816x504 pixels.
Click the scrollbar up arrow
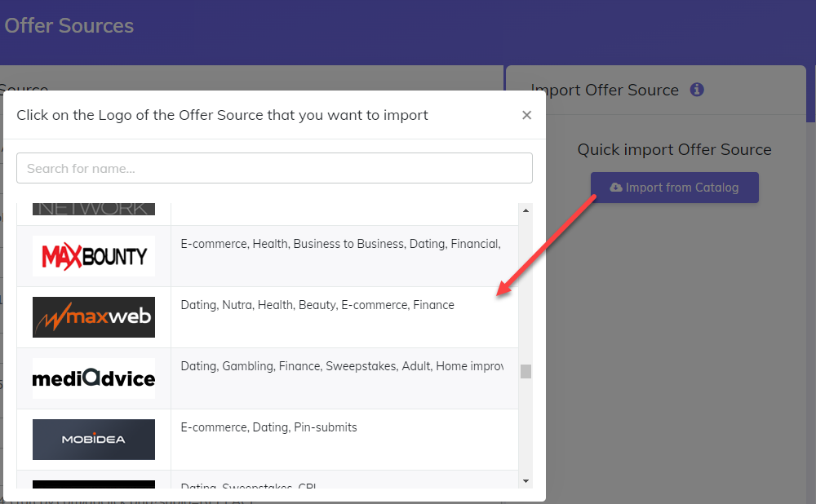pyautogui.click(x=526, y=210)
